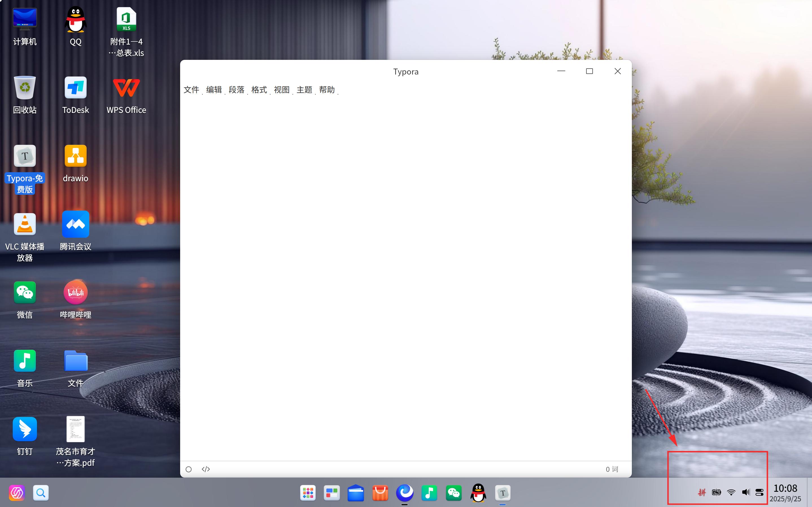Open the 文件 menu in Typora
The image size is (812, 507).
[x=191, y=89]
